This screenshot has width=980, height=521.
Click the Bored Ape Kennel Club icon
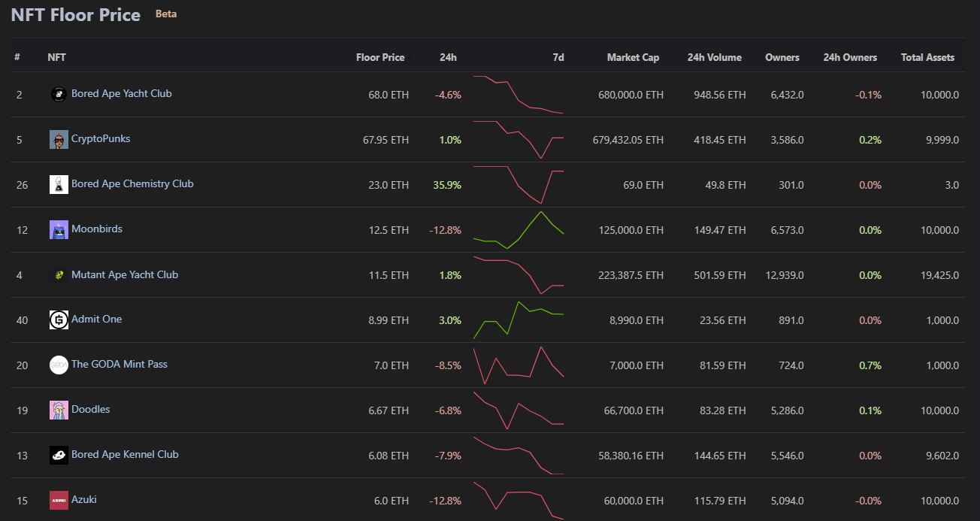click(x=59, y=455)
